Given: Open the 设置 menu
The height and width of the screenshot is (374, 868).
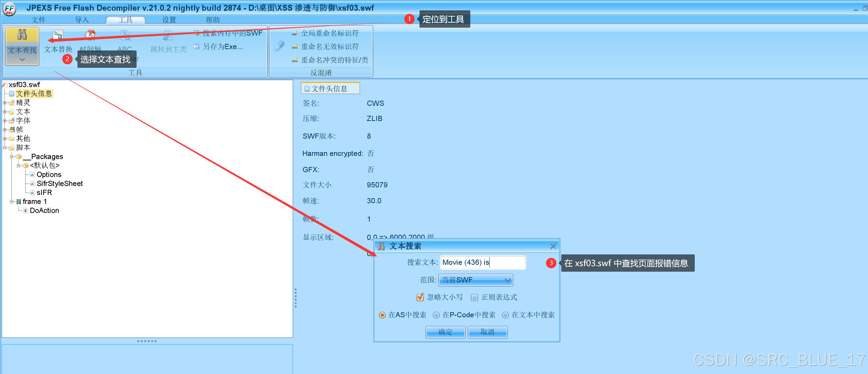Looking at the screenshot, I should tap(168, 20).
